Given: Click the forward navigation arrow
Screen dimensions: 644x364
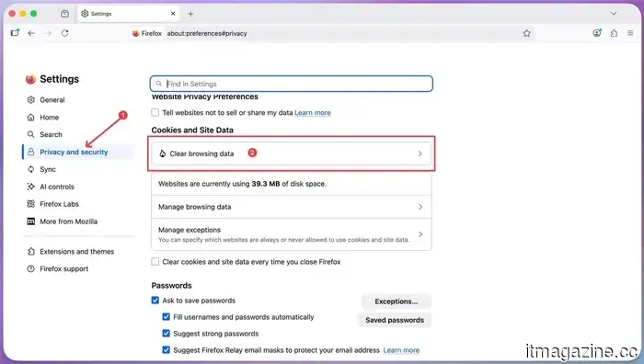Looking at the screenshot, I should (48, 33).
